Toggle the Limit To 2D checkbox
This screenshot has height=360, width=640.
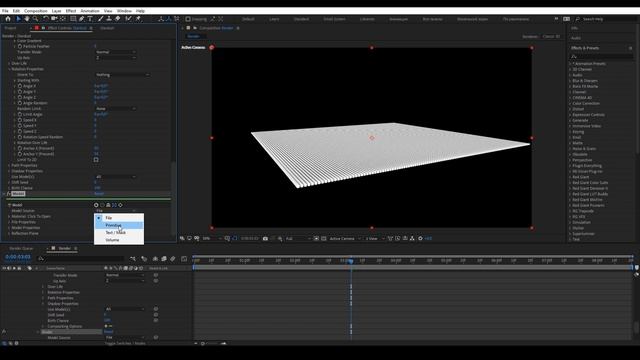(96, 160)
